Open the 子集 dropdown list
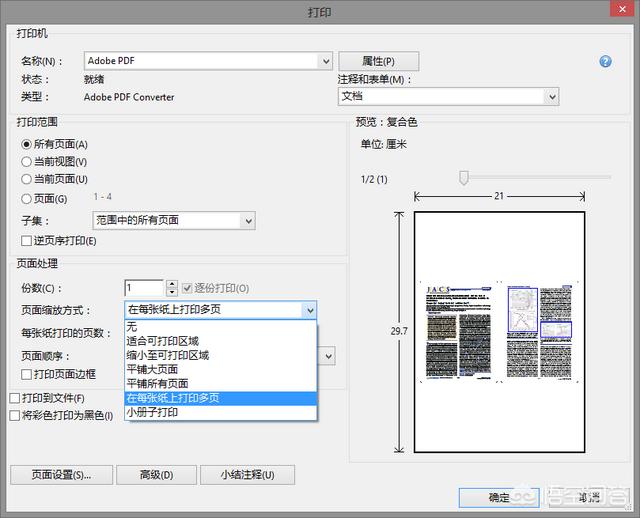The width and height of the screenshot is (640, 518). (x=174, y=220)
